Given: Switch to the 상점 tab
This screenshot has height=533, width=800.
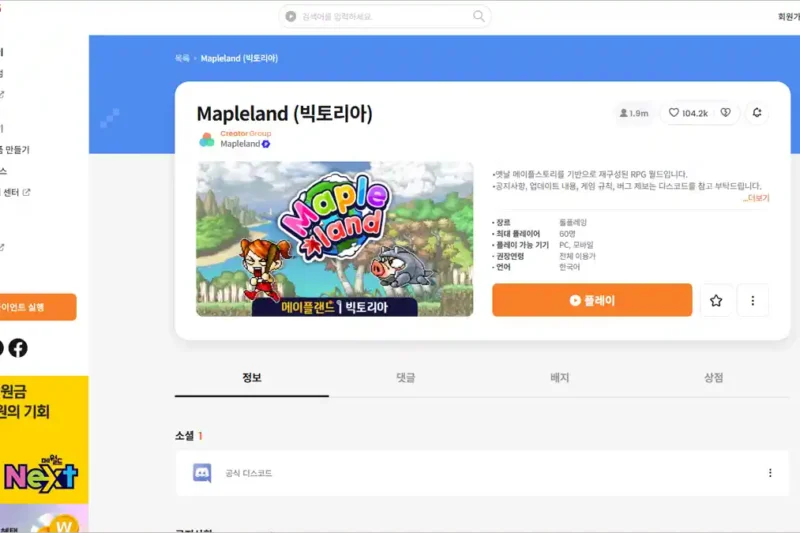Looking at the screenshot, I should (713, 378).
